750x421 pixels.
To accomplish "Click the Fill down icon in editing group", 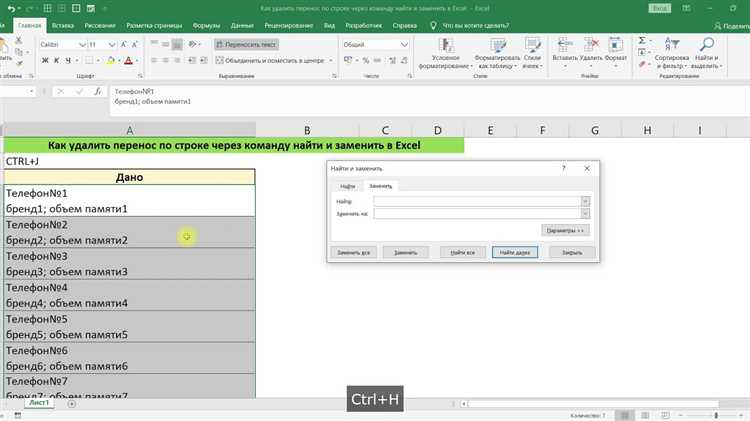I will tap(642, 52).
